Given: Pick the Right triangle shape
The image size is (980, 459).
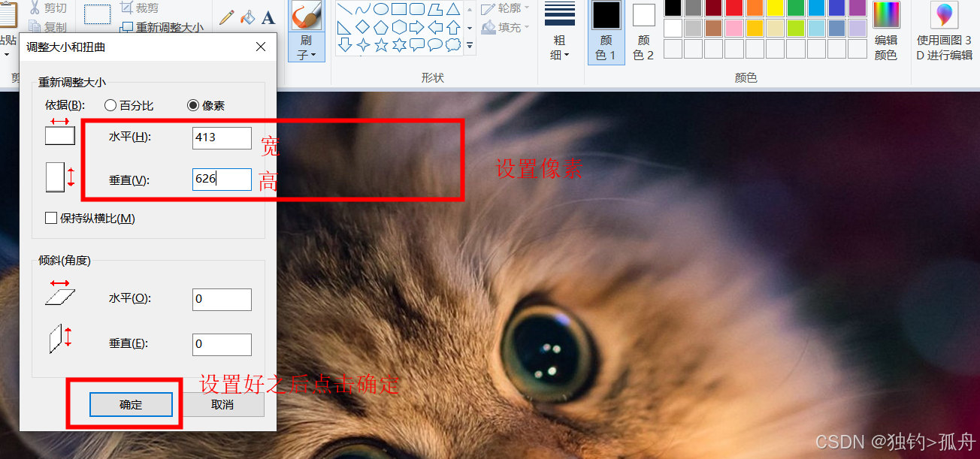Looking at the screenshot, I should pos(345,27).
